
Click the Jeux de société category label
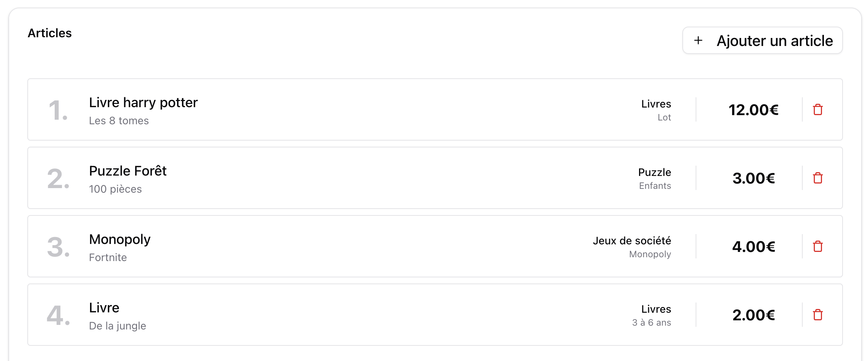click(632, 241)
